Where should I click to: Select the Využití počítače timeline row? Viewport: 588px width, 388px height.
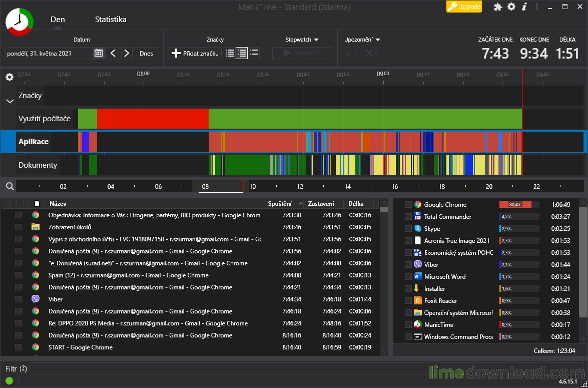coord(300,119)
